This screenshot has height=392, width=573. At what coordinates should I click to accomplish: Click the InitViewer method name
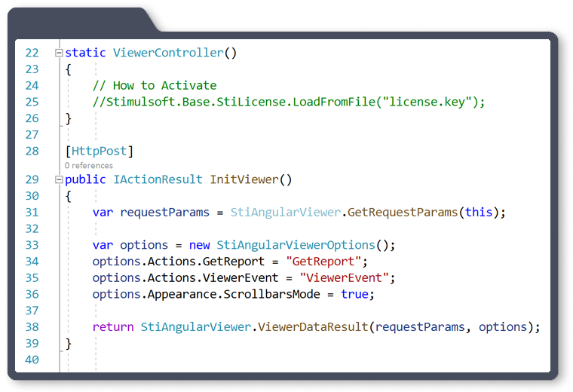[244, 179]
